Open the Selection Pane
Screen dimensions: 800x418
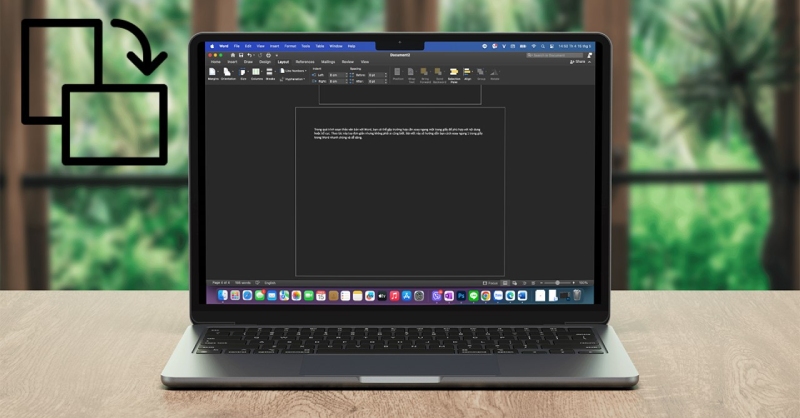coord(453,73)
